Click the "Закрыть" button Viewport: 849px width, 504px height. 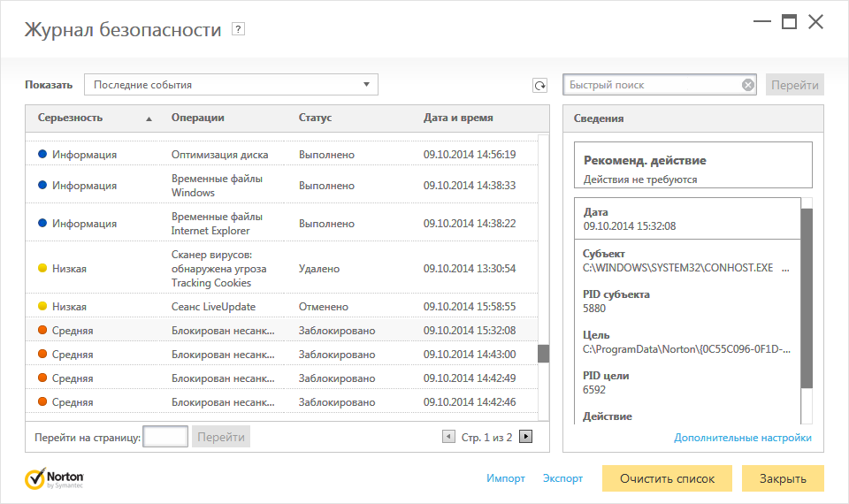[783, 478]
